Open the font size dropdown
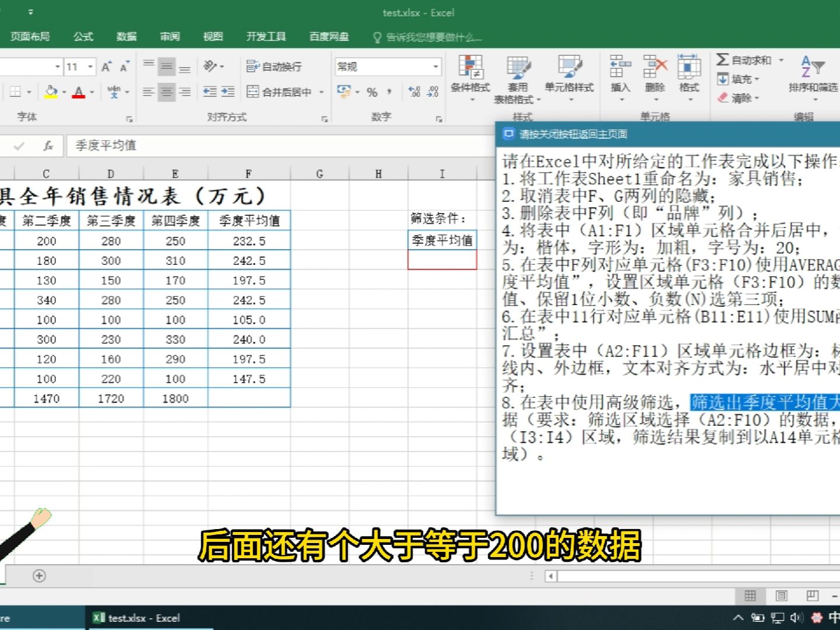 (89, 66)
